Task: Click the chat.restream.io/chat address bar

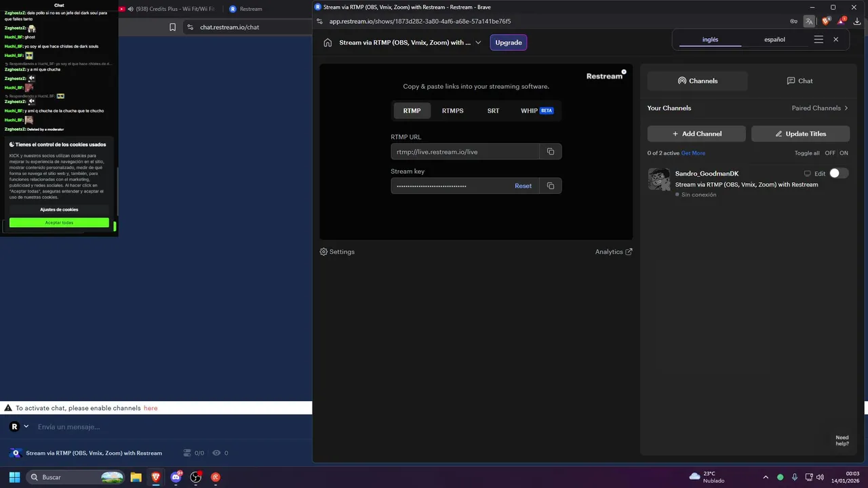Action: tap(248, 27)
